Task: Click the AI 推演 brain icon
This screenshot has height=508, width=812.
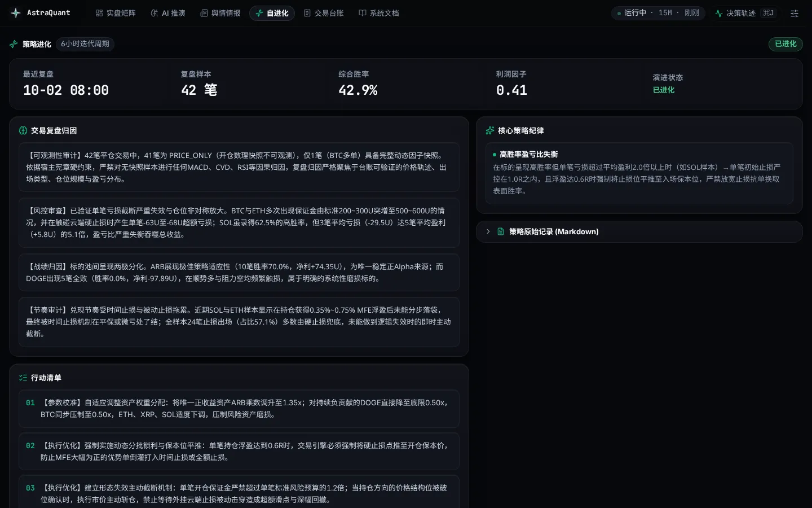Action: point(155,13)
